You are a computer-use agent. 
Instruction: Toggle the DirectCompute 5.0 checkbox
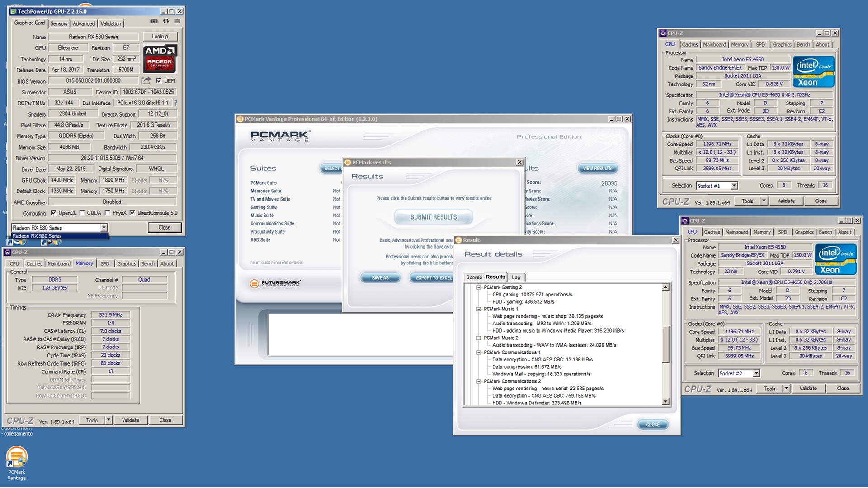[132, 213]
